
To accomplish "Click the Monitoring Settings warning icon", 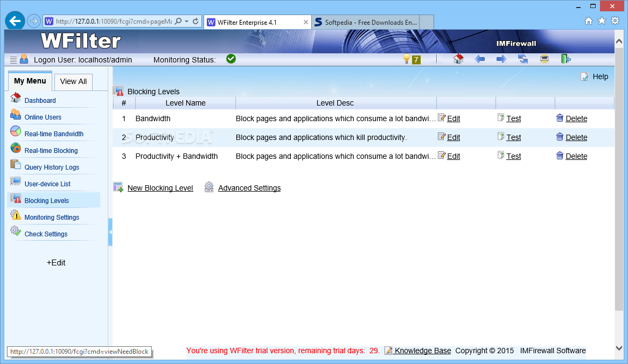I will pos(16,215).
